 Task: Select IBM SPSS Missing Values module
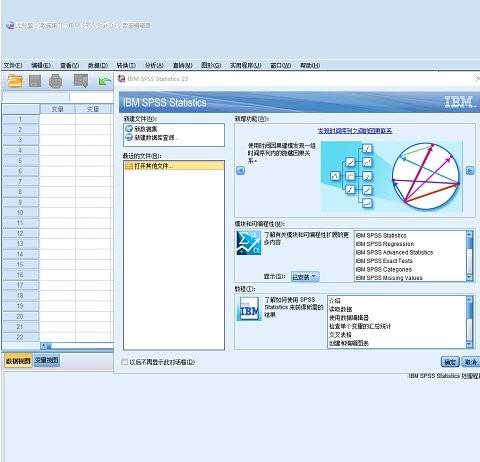(389, 278)
